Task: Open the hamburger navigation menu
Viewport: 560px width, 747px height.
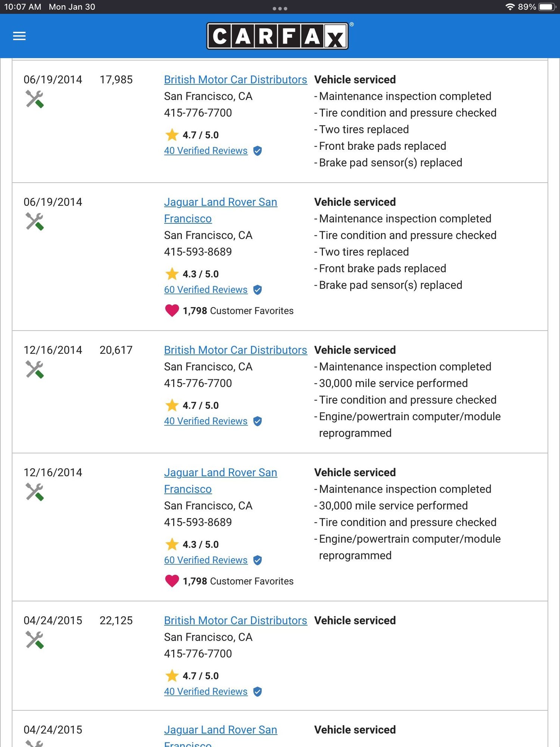Action: pos(19,36)
